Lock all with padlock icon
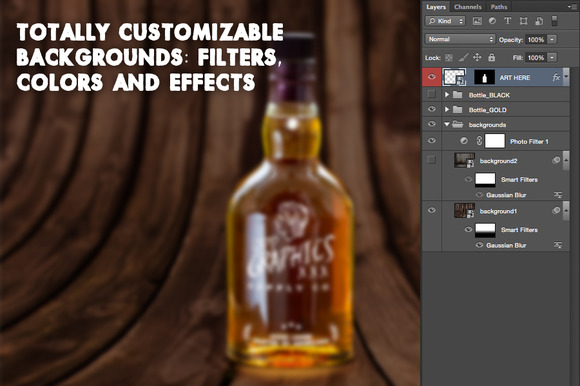This screenshot has height=386, width=580. pos(491,57)
